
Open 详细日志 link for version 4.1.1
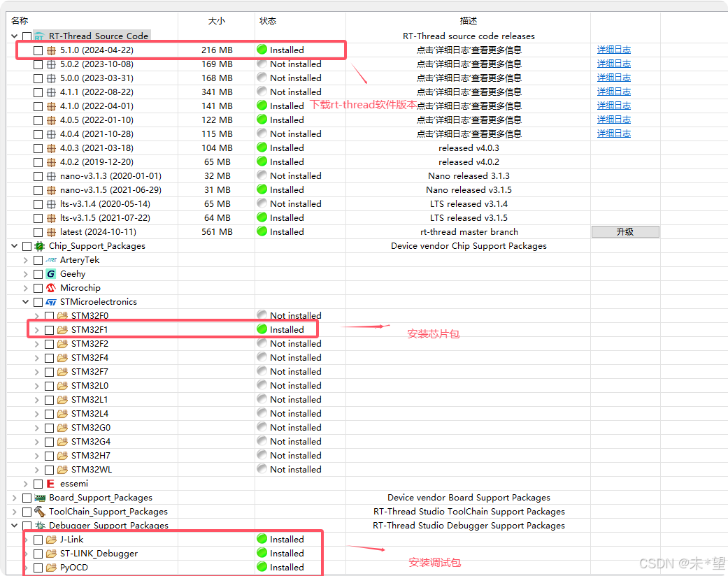614,92
